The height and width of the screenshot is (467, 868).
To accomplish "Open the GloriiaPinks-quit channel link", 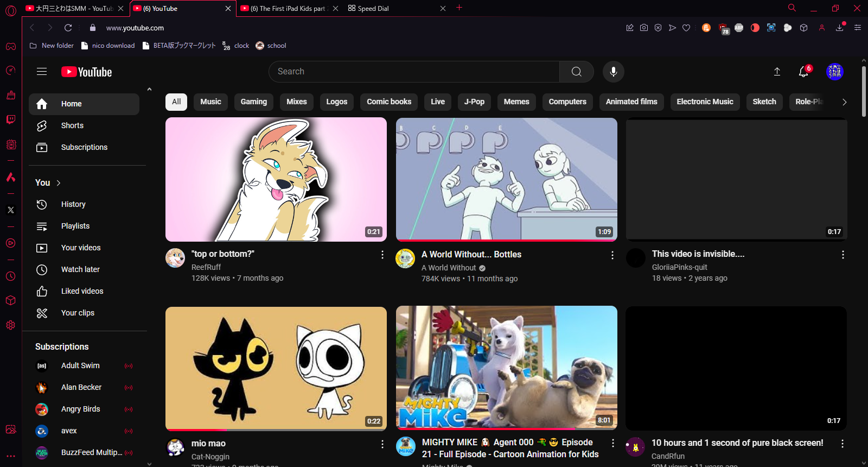I will click(680, 267).
